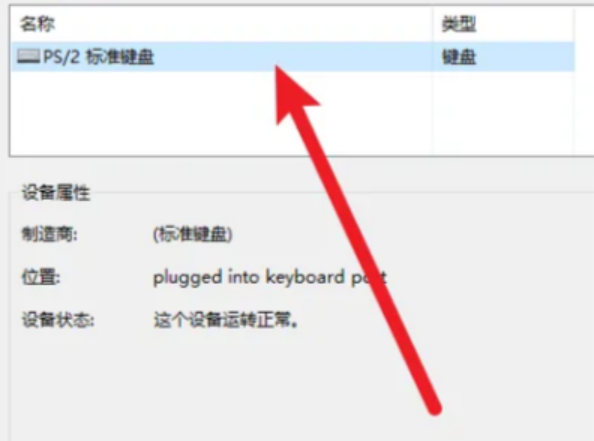Select the PS/2 标准键盘 device name

point(98,57)
